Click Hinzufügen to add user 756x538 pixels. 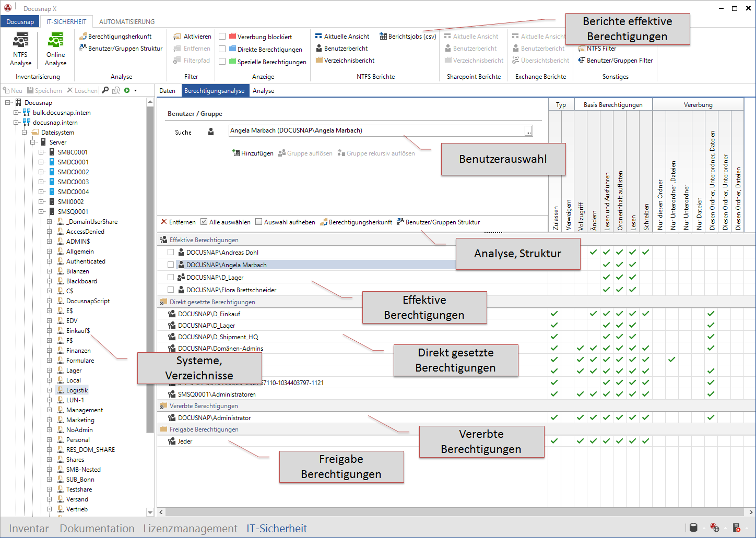tap(253, 153)
